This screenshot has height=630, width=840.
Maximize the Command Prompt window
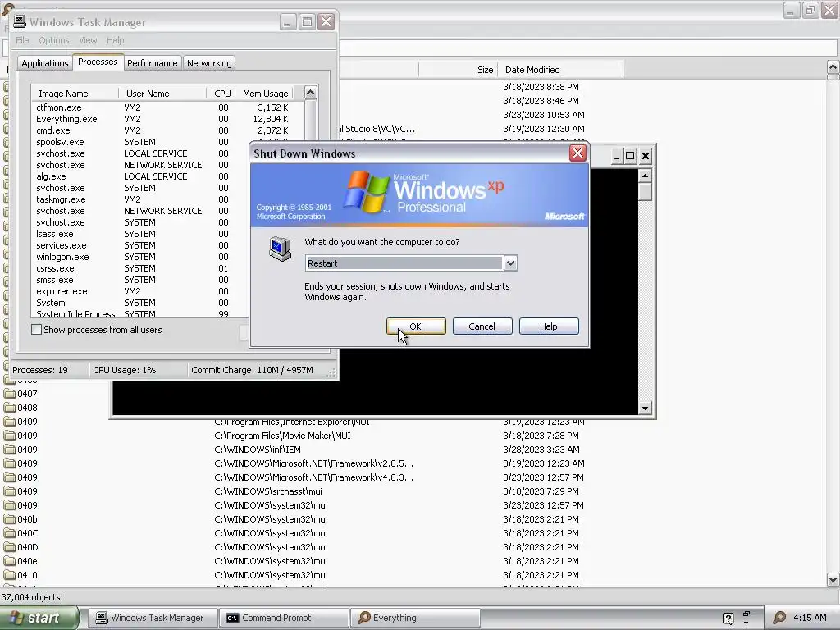pyautogui.click(x=631, y=156)
